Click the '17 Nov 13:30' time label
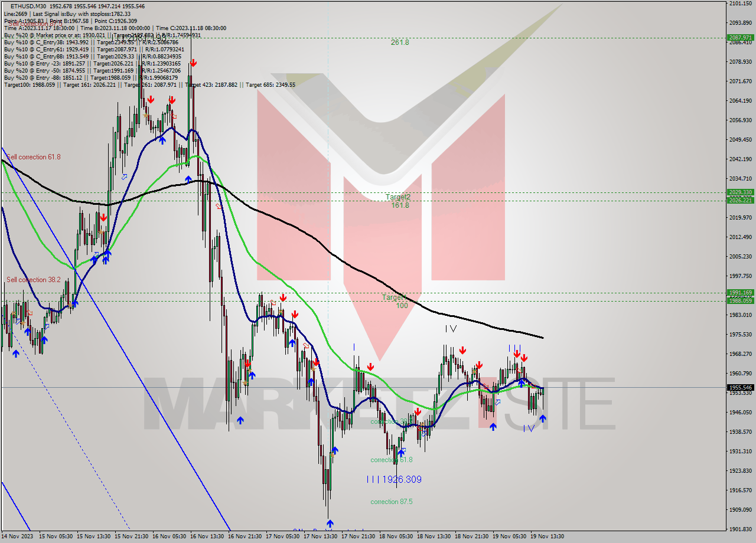756x543 pixels. [x=321, y=537]
